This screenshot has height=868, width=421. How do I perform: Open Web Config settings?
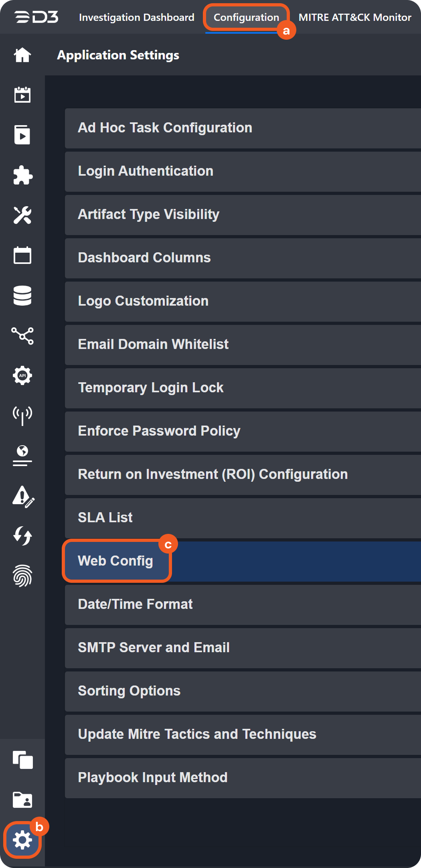tap(115, 561)
